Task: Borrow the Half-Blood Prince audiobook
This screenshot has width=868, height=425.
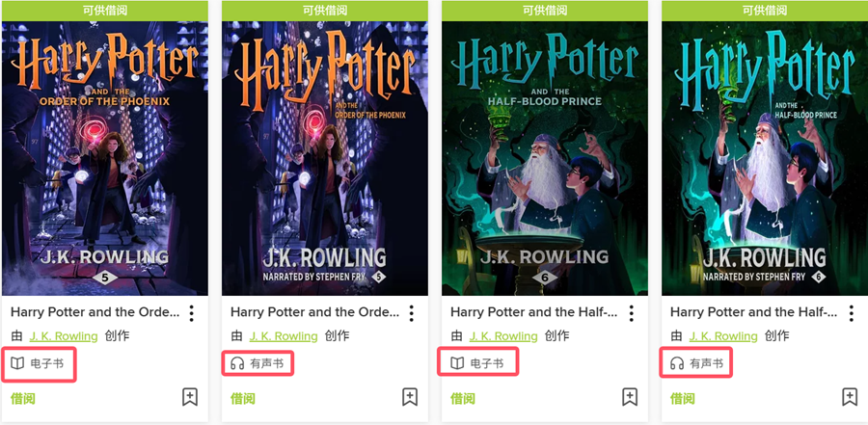Action: pyautogui.click(x=683, y=398)
